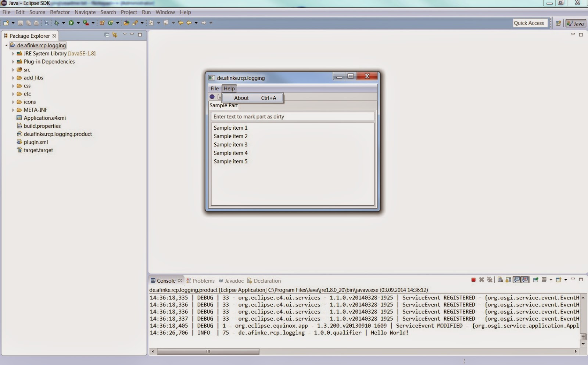The width and height of the screenshot is (588, 365).
Task: Collapse the de.afinke.rcp.logging project node
Action: (x=6, y=46)
